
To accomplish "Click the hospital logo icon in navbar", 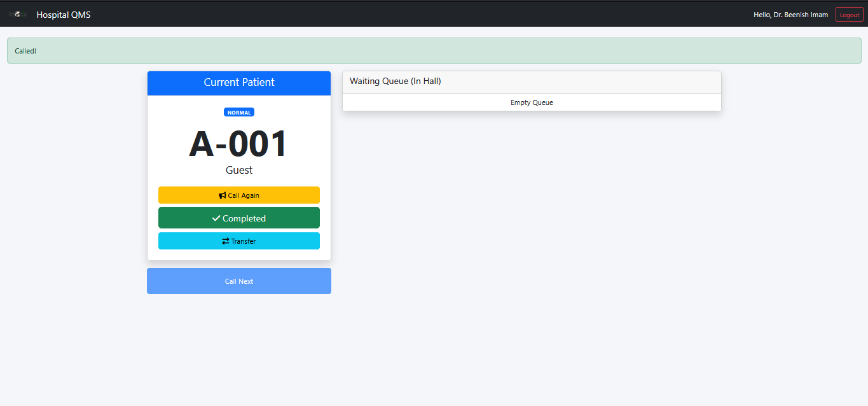I will [18, 14].
